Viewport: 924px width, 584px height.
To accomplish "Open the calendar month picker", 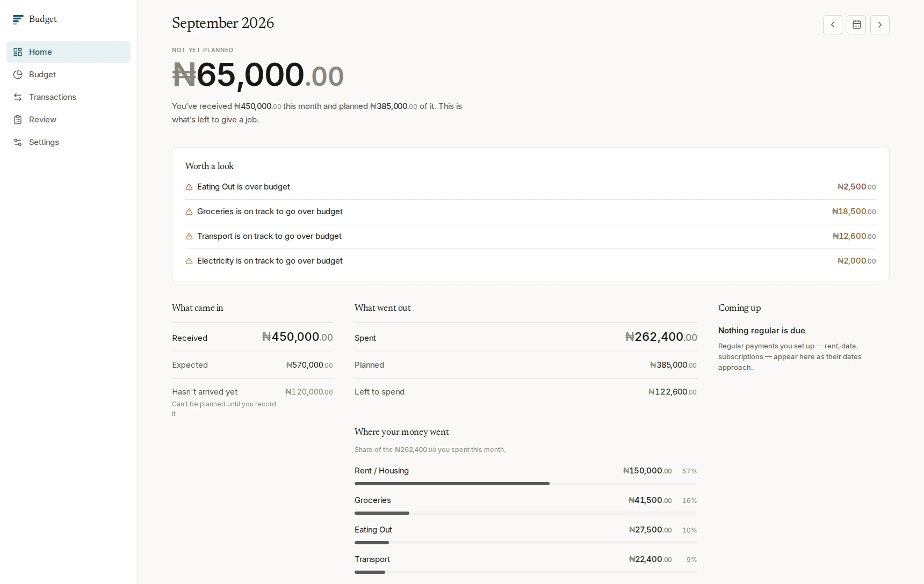I will click(x=856, y=25).
